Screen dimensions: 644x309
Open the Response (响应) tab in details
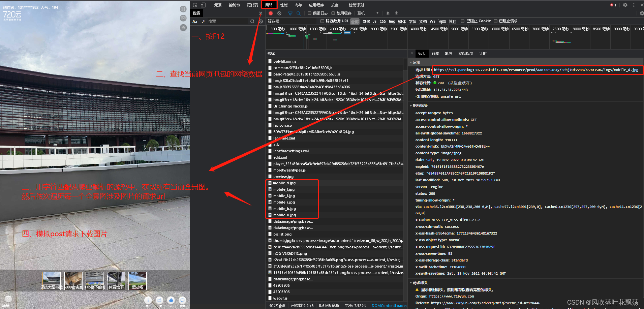click(448, 54)
